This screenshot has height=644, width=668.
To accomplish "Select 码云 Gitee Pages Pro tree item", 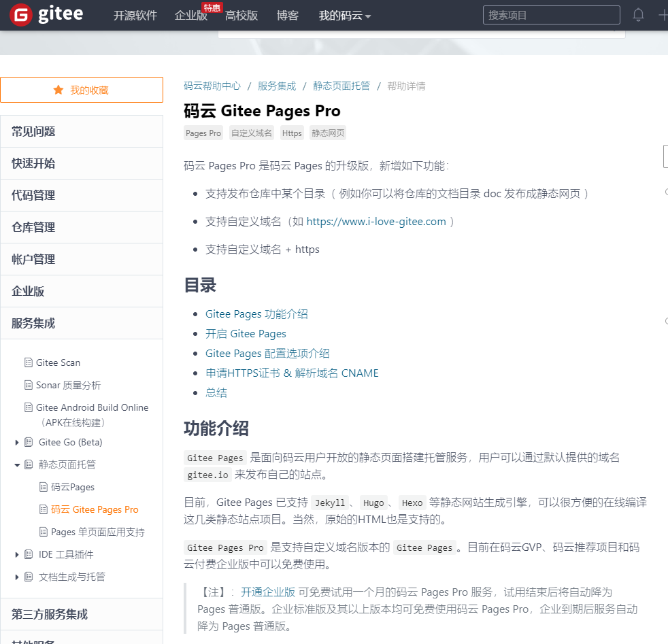I will [95, 509].
